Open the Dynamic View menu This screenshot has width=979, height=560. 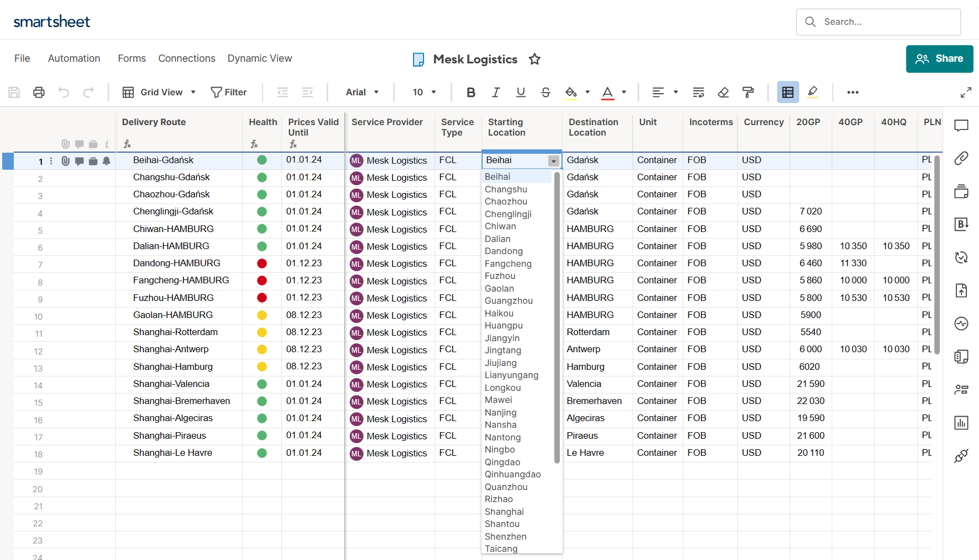coord(260,58)
